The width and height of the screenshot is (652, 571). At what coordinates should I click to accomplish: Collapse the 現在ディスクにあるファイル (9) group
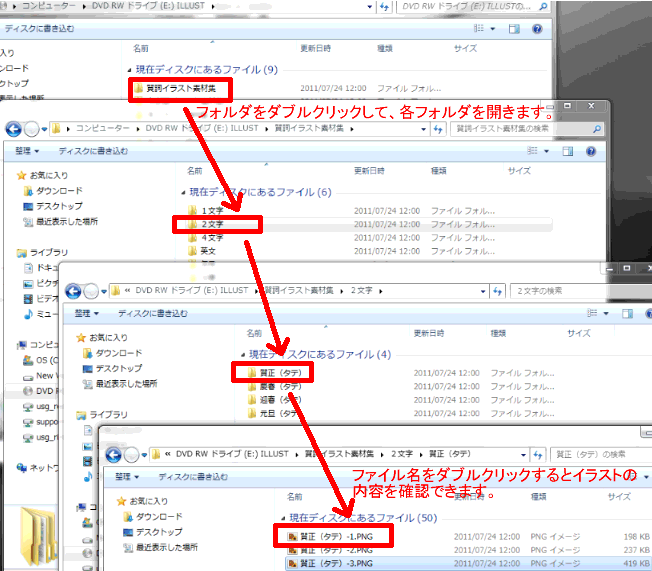[129, 70]
